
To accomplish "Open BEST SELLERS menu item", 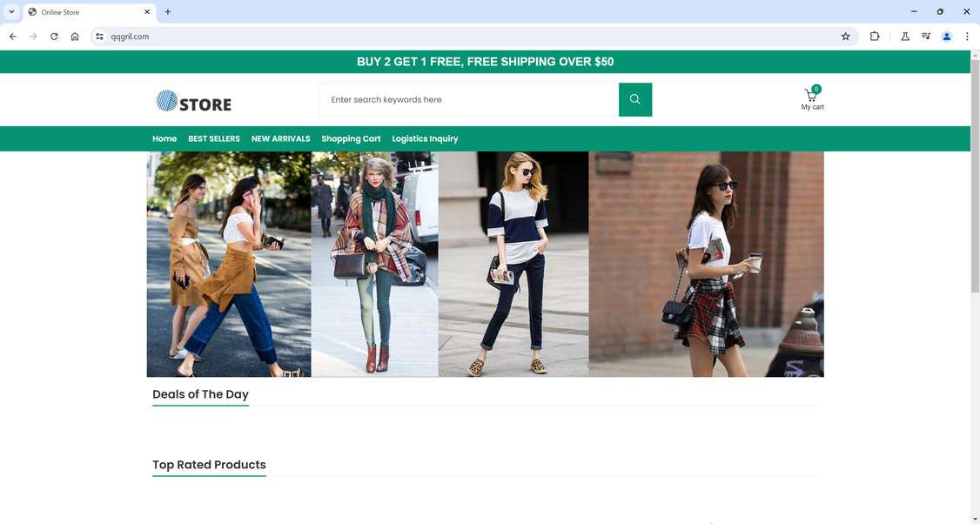I will pyautogui.click(x=214, y=138).
